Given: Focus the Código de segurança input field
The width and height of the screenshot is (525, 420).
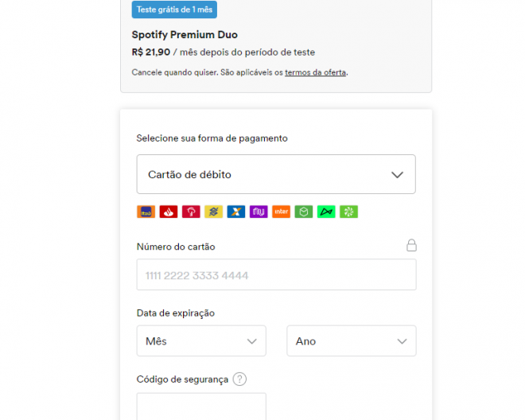Looking at the screenshot, I should (x=201, y=406).
